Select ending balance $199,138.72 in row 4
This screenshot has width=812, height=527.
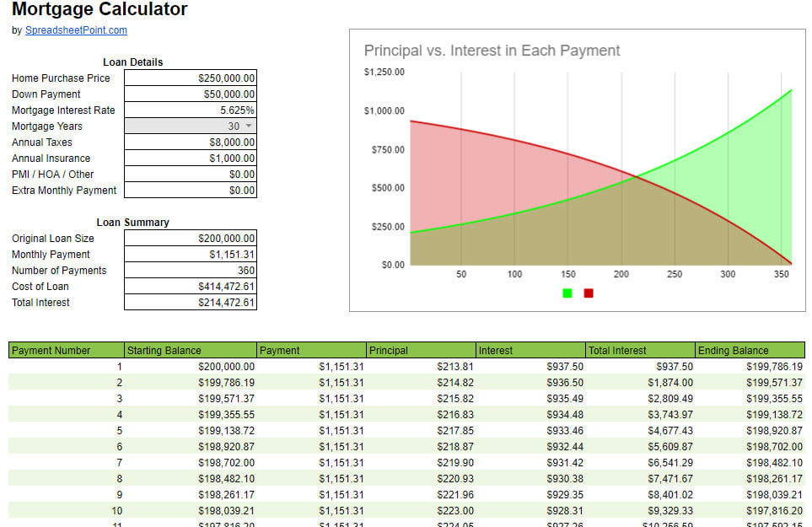tap(750, 415)
